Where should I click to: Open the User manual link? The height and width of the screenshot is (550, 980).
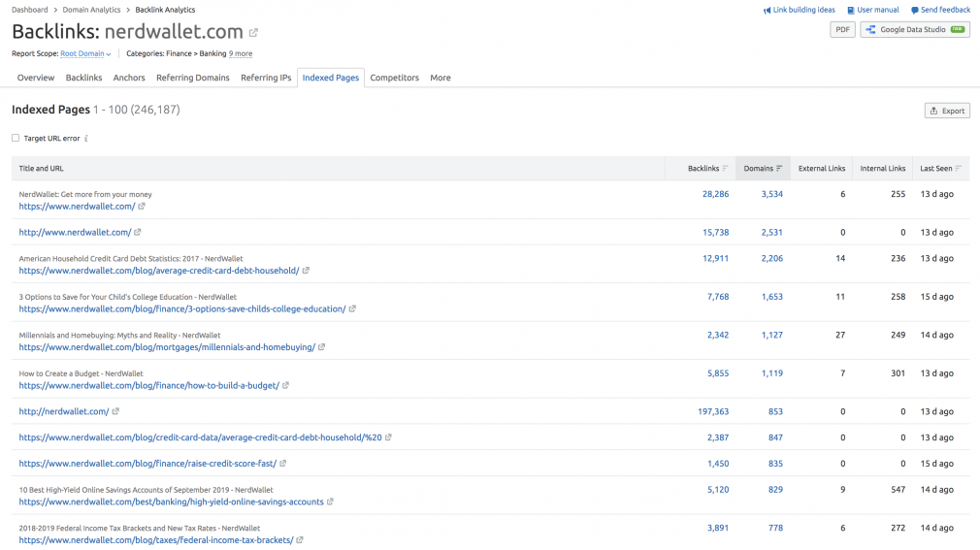877,10
